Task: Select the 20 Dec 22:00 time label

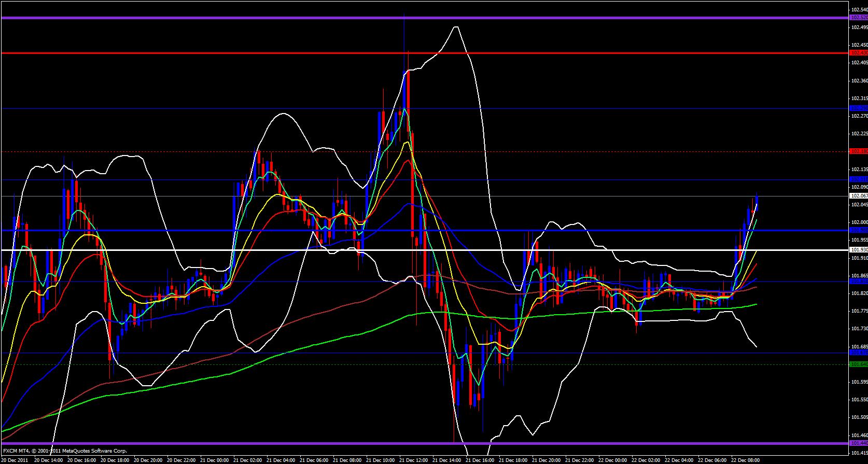Action: (181, 460)
